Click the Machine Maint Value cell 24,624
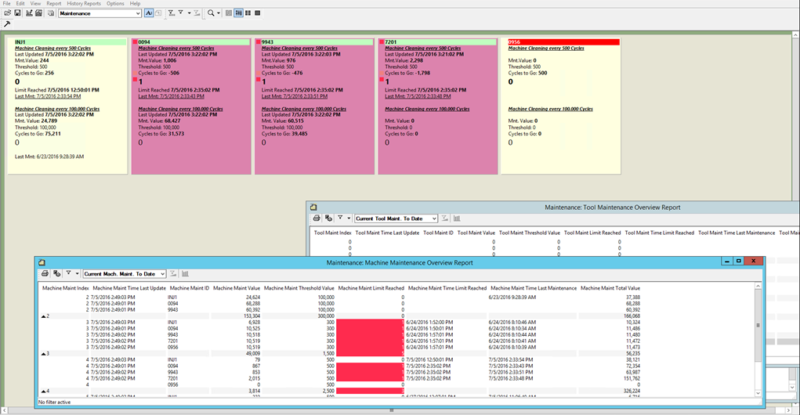 (x=253, y=297)
